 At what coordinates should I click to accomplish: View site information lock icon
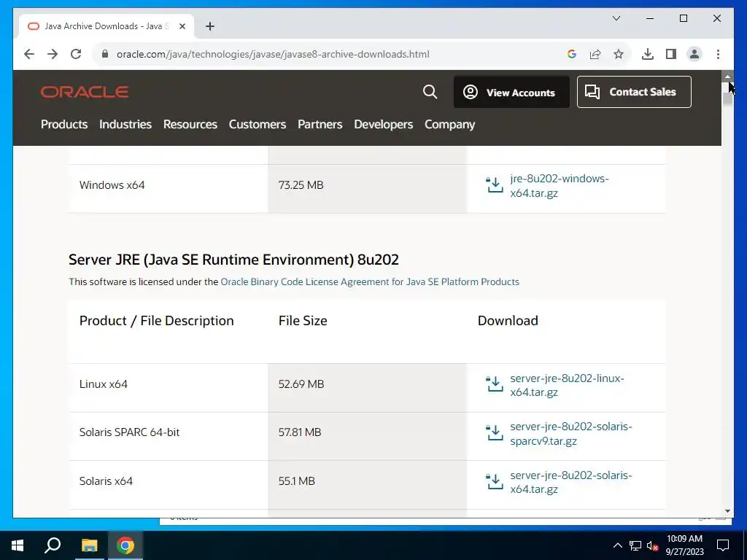(105, 54)
